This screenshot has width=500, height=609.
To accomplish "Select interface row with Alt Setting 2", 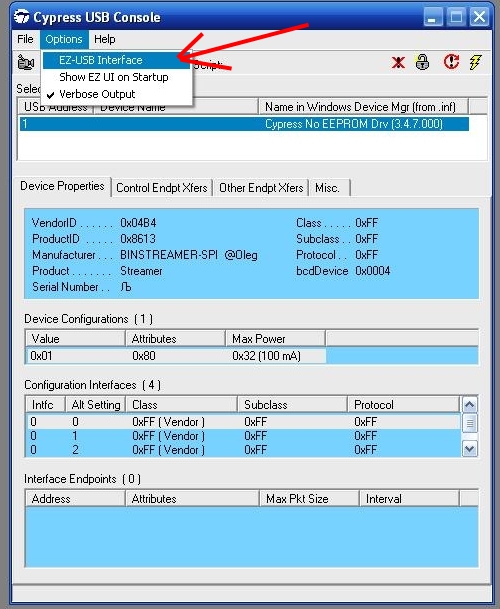I will coord(243,450).
